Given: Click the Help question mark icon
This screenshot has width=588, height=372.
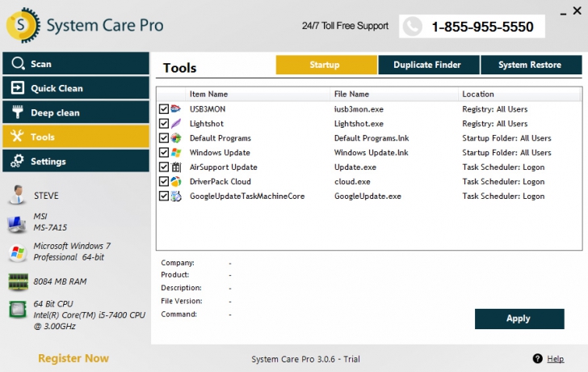Looking at the screenshot, I should click(537, 358).
